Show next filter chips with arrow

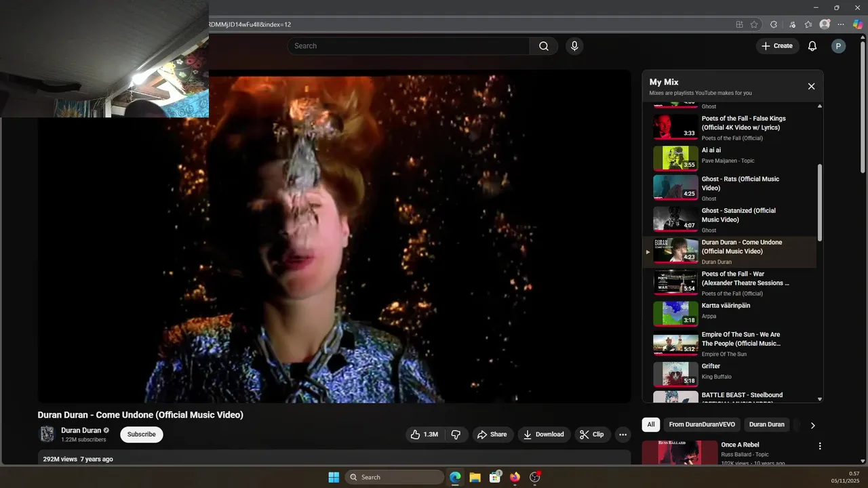[812, 425]
